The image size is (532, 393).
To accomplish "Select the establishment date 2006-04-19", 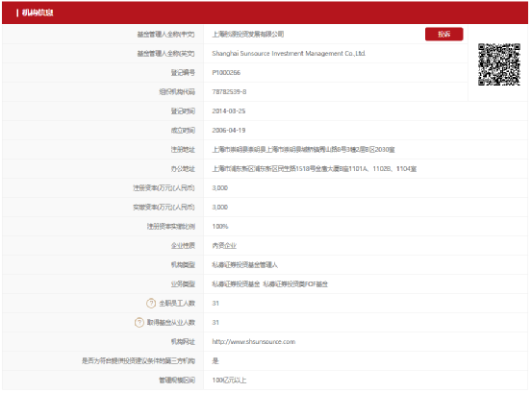I will pos(228,131).
